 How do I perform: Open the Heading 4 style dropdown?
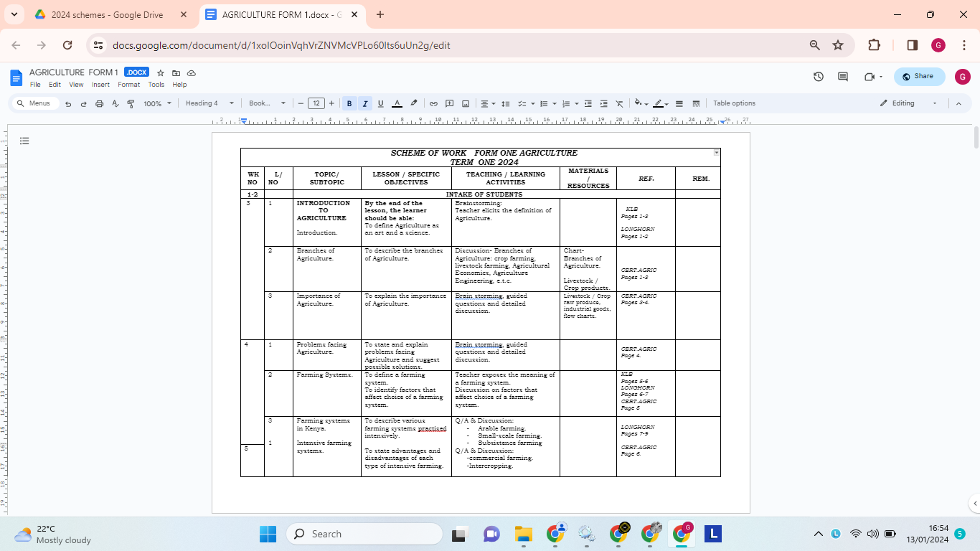pos(209,103)
